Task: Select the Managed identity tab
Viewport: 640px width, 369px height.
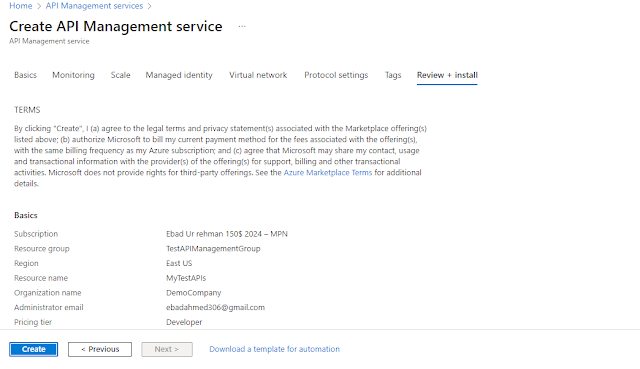Action: point(179,75)
